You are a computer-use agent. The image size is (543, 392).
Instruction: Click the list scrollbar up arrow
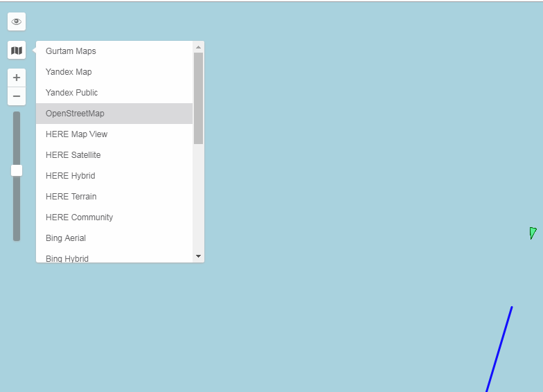click(199, 47)
